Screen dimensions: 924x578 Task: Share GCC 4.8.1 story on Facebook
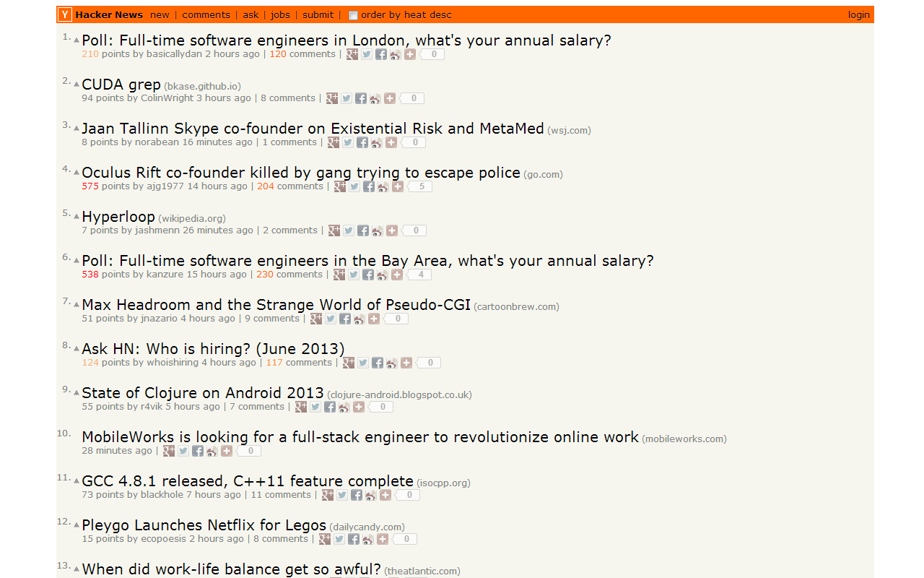click(357, 495)
